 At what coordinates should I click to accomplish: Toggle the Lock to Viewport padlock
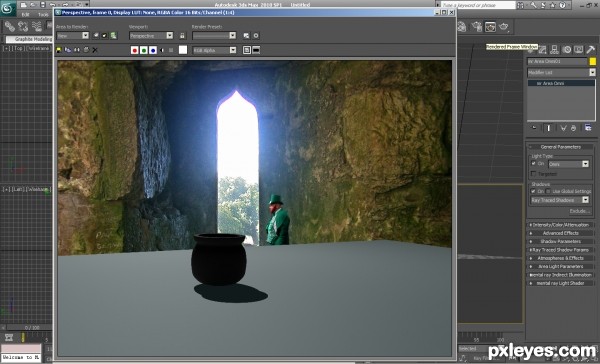[x=182, y=36]
